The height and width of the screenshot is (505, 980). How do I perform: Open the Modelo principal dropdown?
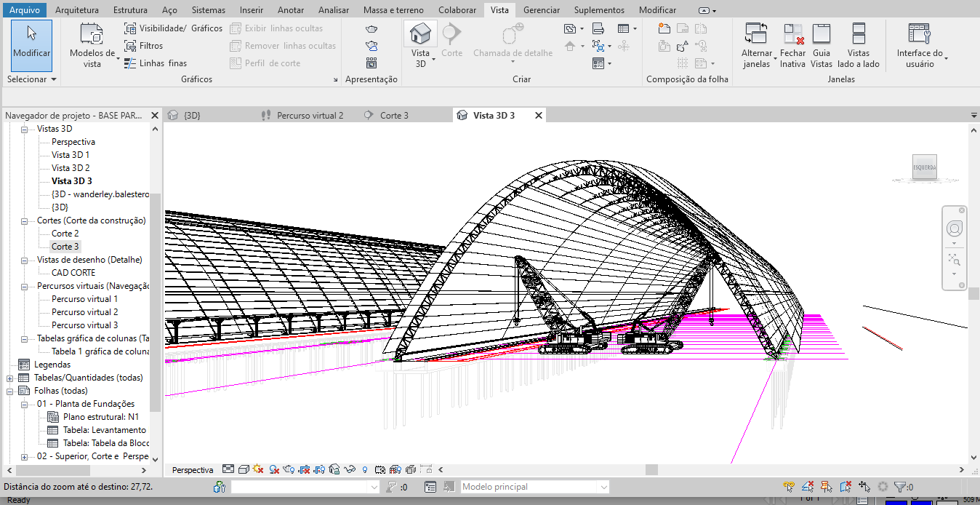[x=603, y=487]
